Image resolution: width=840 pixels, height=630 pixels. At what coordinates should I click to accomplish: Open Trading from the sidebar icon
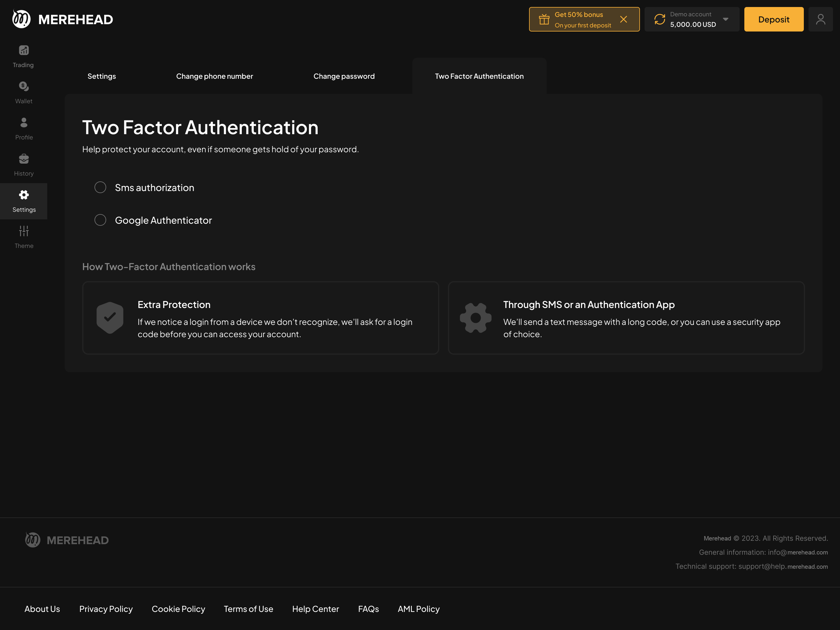tap(24, 50)
